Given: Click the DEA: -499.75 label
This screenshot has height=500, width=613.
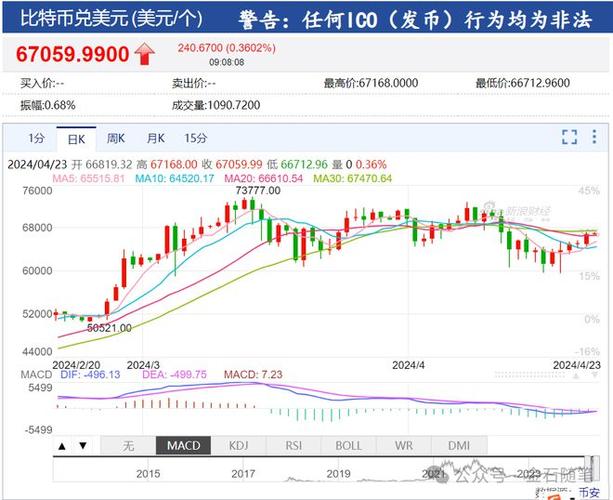Looking at the screenshot, I should 174,375.
